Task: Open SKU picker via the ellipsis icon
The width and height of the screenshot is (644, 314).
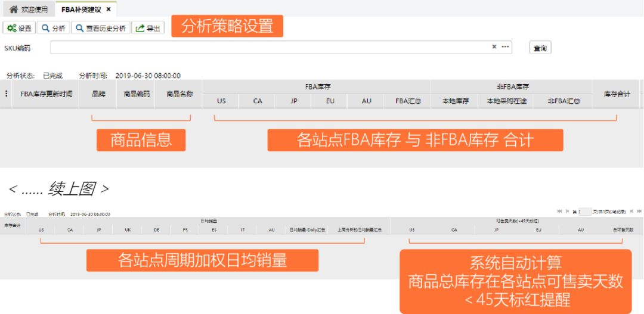Action: (x=505, y=47)
